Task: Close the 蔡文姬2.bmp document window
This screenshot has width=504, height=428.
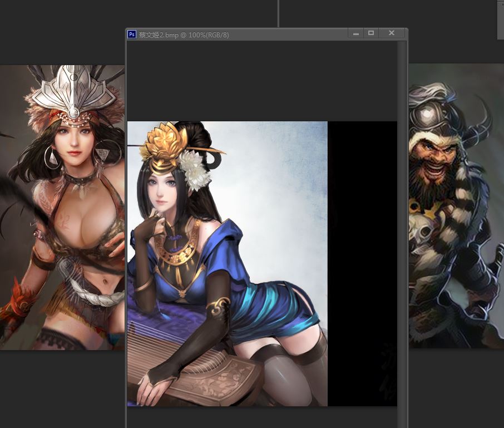Action: [392, 33]
